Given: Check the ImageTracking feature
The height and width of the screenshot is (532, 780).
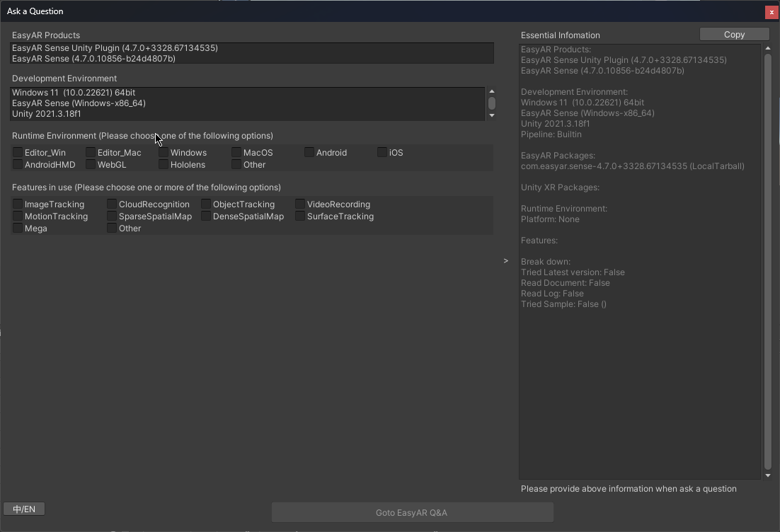Looking at the screenshot, I should [x=18, y=204].
